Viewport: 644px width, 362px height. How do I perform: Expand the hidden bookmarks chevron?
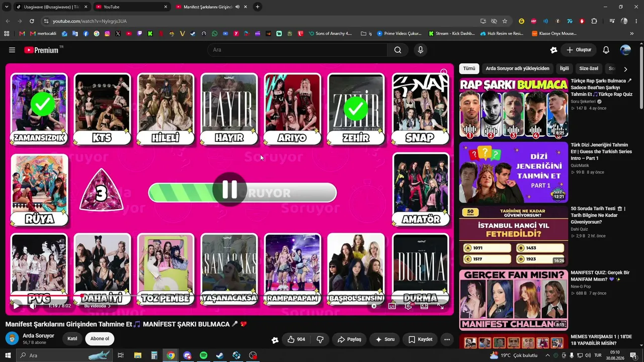coord(632,34)
